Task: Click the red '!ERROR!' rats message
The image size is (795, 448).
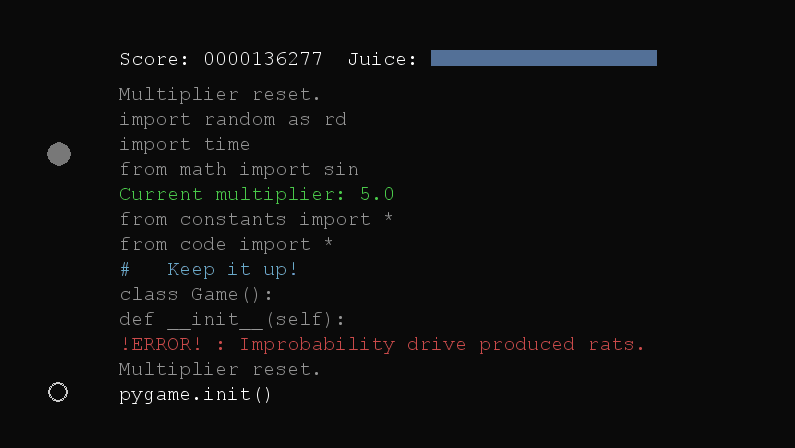Action: click(x=382, y=344)
